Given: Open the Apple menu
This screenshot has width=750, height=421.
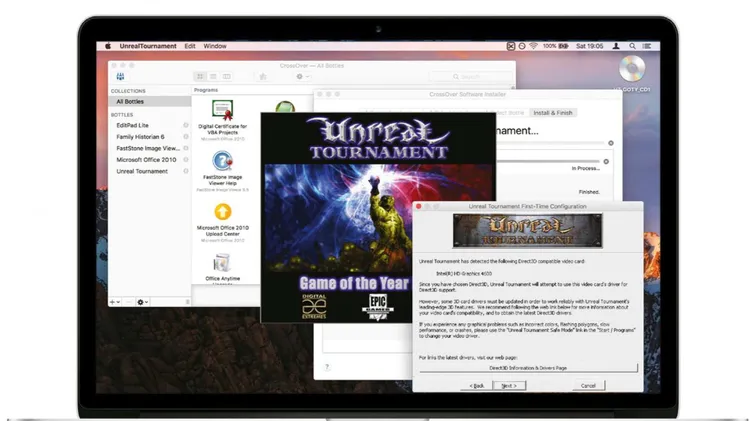Looking at the screenshot, I should click(x=108, y=46).
